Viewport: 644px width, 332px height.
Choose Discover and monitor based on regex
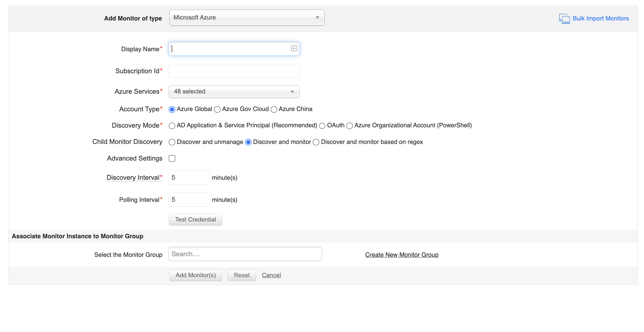pyautogui.click(x=316, y=142)
